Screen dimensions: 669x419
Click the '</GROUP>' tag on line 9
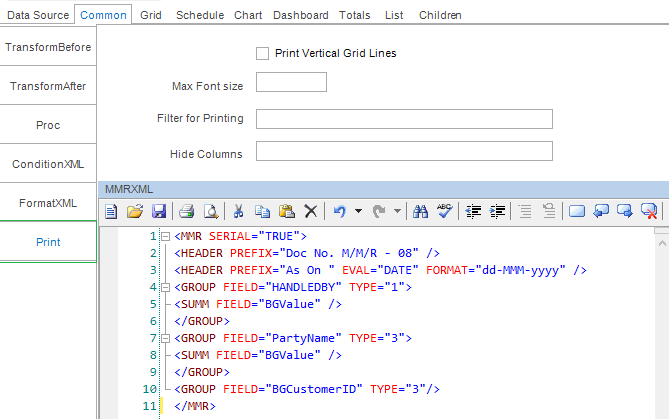(202, 373)
